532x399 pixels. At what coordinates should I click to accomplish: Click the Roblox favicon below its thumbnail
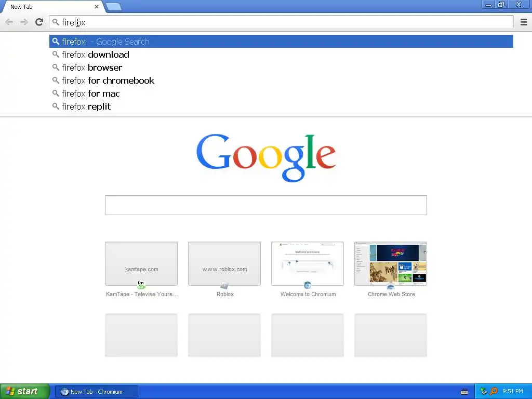click(224, 285)
